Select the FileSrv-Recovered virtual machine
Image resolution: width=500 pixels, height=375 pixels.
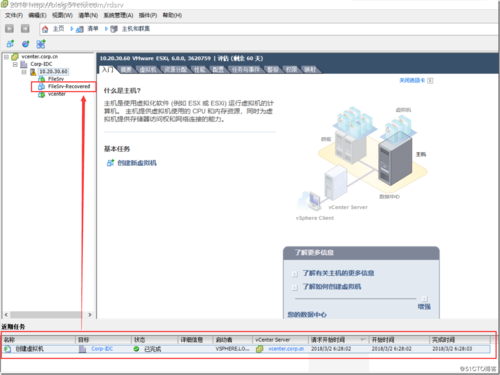(69, 87)
